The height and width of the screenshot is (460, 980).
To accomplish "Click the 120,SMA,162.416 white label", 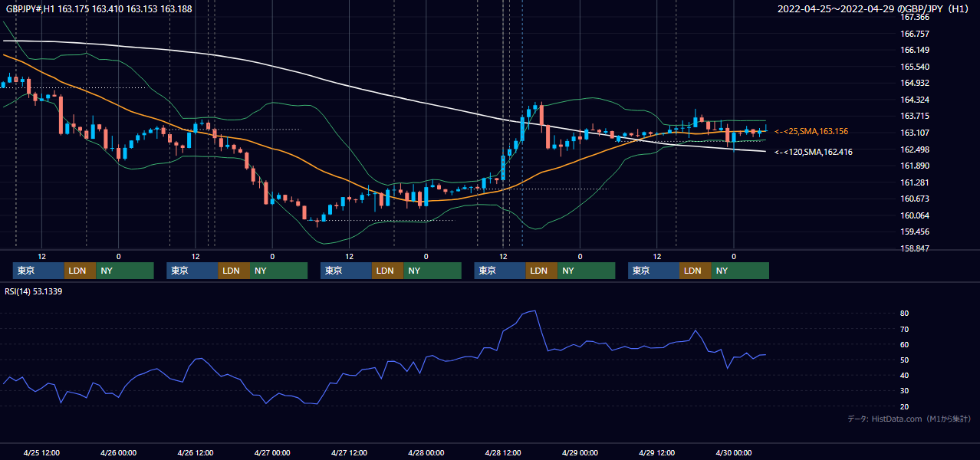I will coord(818,153).
